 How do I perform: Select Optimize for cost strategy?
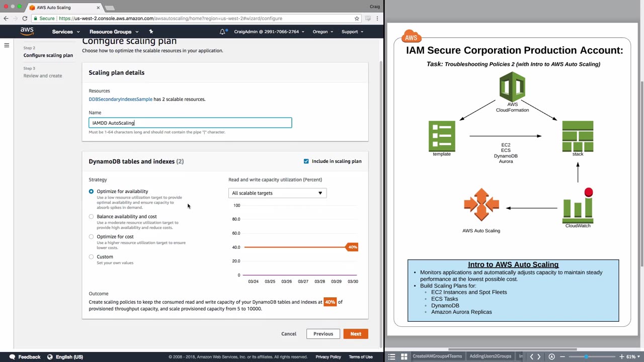91,237
